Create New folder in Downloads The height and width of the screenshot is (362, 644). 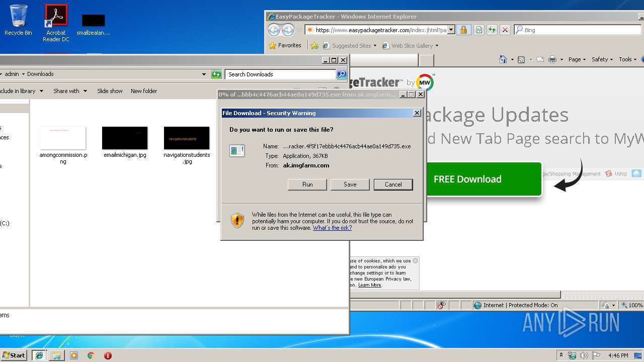(x=144, y=91)
